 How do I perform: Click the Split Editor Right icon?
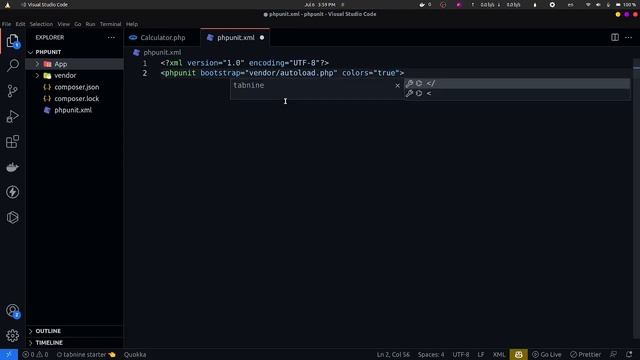coord(615,38)
